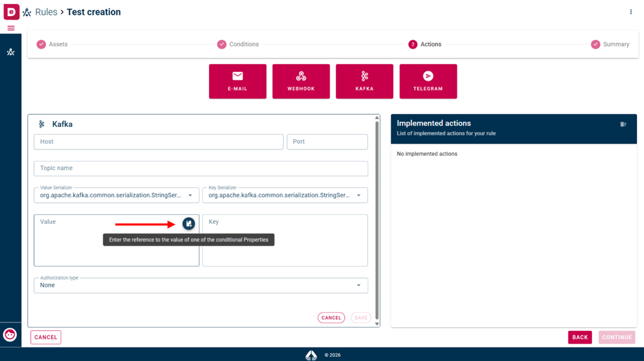Open the Value Serializer dropdown

point(117,195)
